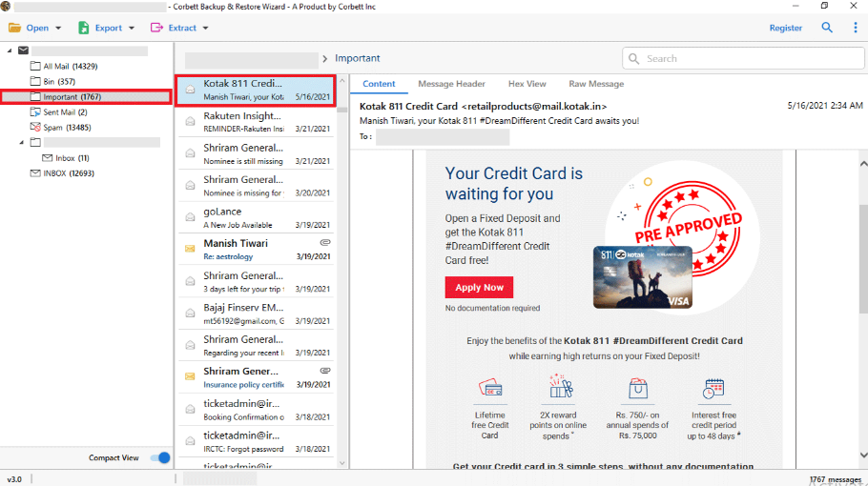Viewport: 868px width, 486px height.
Task: Click envelope icon on Bajaj Finserv email
Action: [x=190, y=313]
